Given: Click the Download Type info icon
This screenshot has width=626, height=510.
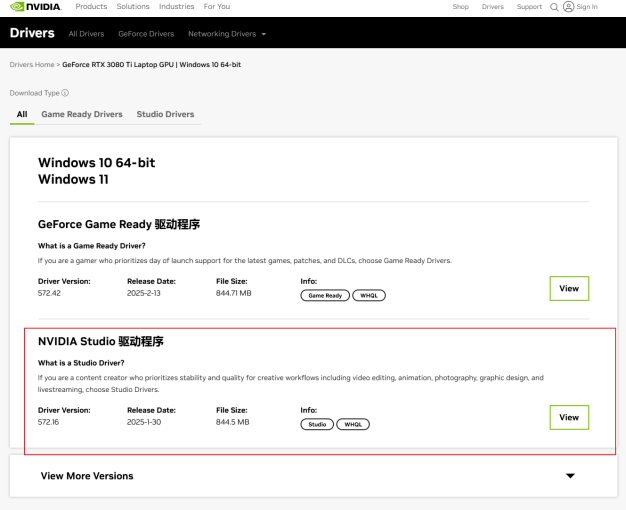Looking at the screenshot, I should pyautogui.click(x=65, y=93).
